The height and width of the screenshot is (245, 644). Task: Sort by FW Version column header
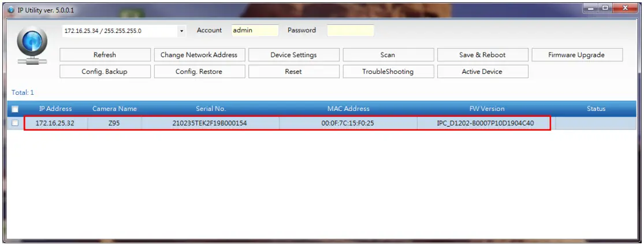pyautogui.click(x=487, y=109)
